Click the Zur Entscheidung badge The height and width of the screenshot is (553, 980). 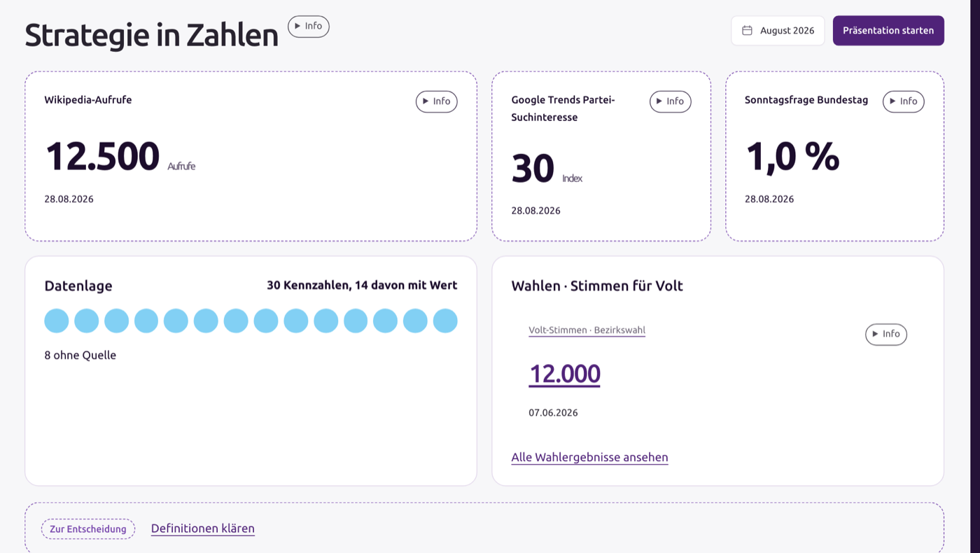[x=88, y=529]
